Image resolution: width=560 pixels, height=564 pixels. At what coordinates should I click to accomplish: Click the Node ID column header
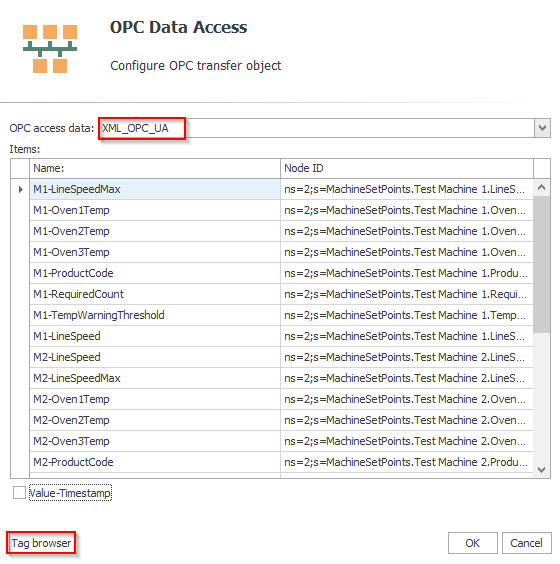(407, 168)
